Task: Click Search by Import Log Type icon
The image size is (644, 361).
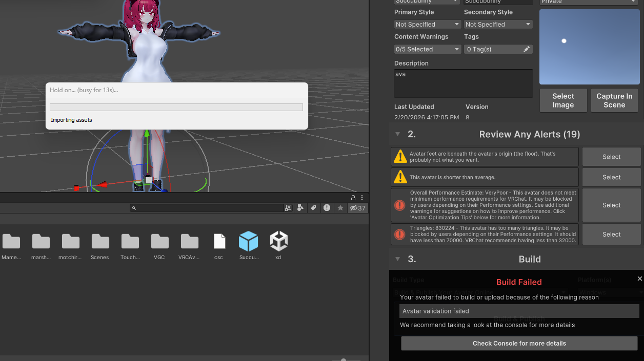Action: (x=327, y=208)
